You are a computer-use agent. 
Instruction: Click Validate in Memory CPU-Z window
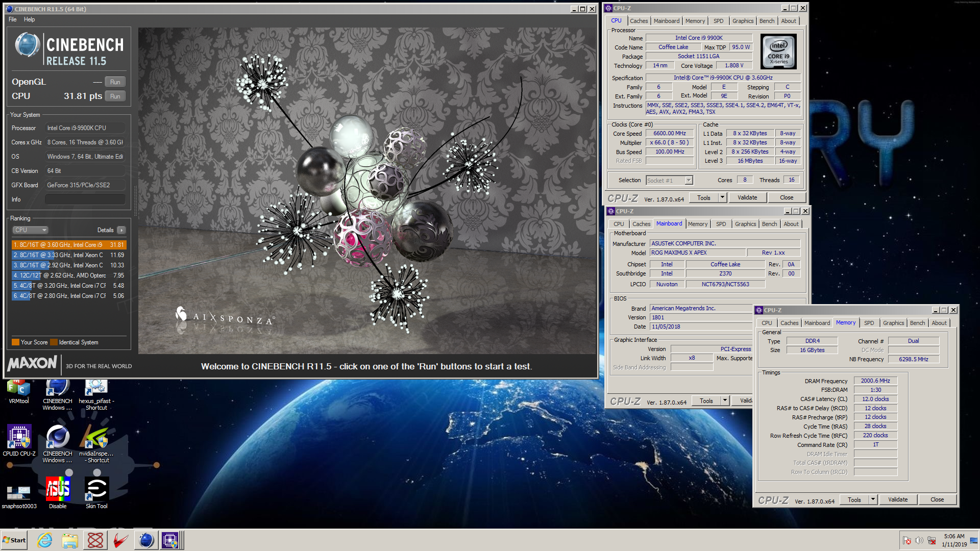(x=898, y=499)
